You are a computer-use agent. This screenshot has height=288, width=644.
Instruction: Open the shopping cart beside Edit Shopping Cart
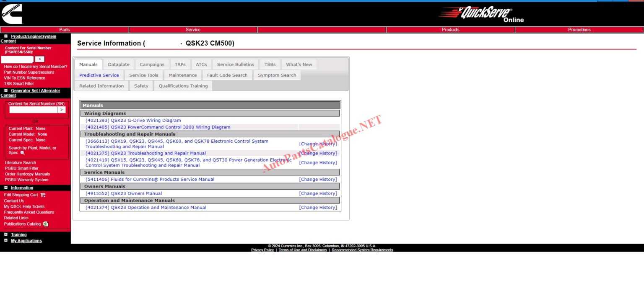[42, 195]
